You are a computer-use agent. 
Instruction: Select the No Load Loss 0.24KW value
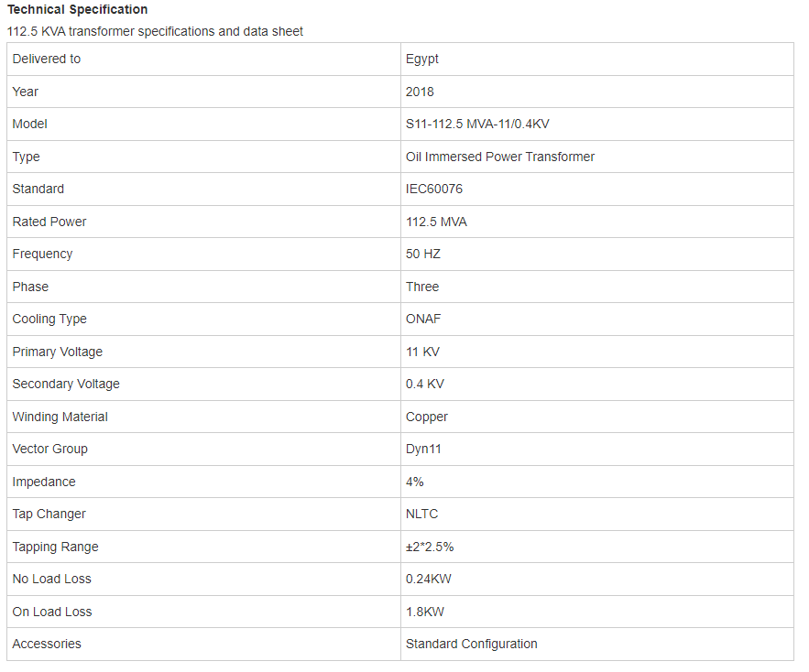428,579
